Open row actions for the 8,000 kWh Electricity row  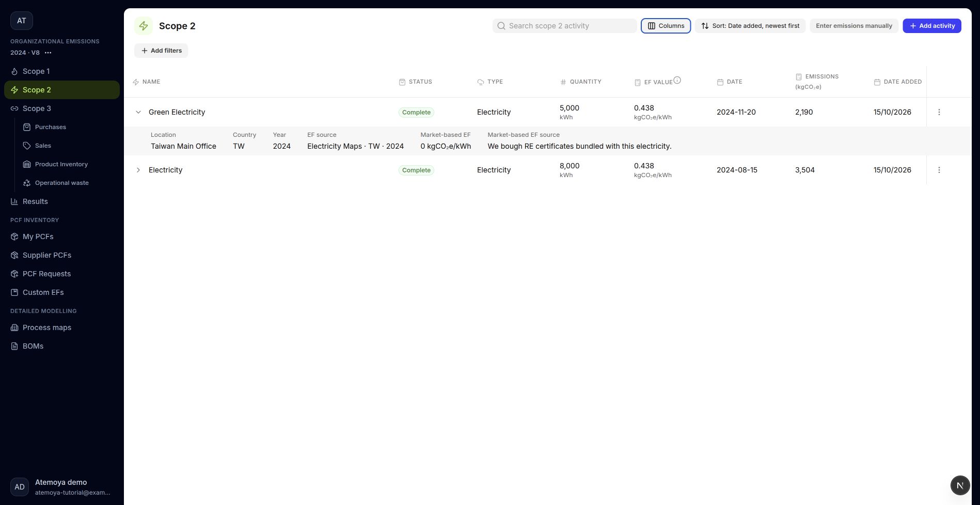[939, 170]
